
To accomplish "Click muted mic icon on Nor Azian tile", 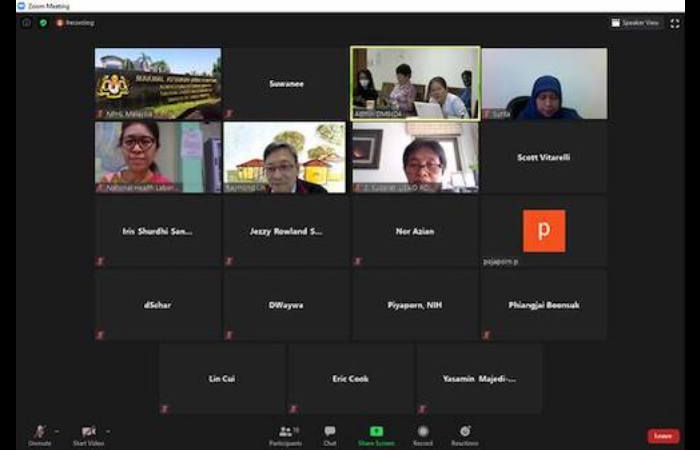I will click(358, 262).
